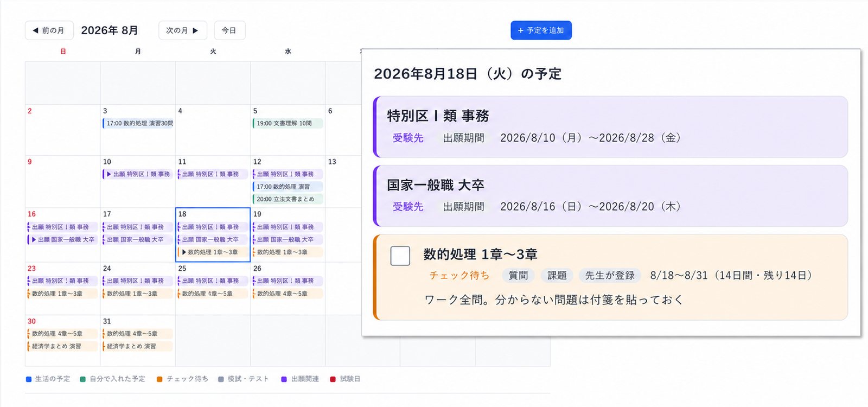Viewport: 868px width, 407px height.
Task: Open 数的処理 4章〜5章 event on August 26
Action: click(x=288, y=294)
